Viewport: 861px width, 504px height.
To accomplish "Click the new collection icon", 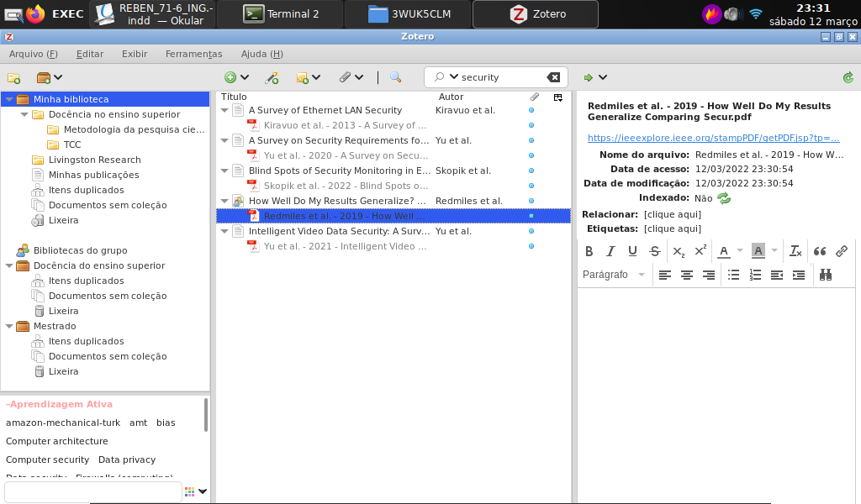I will click(x=13, y=77).
